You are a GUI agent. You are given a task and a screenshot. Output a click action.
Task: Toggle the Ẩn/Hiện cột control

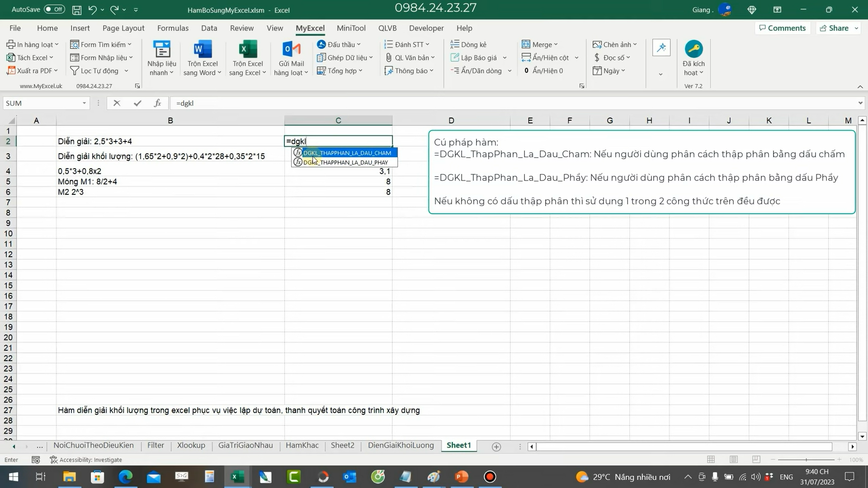click(x=550, y=57)
